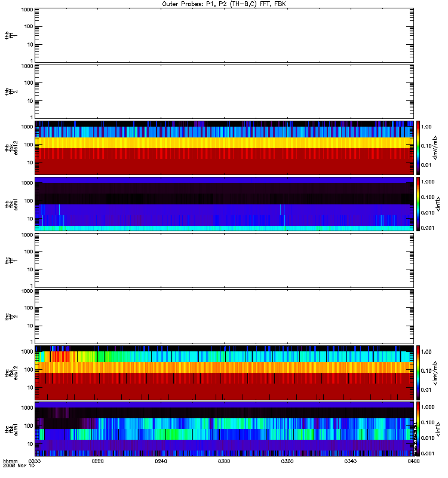
Task: Click the 1 y-tick label on thc fff 2
Action: pos(32,342)
